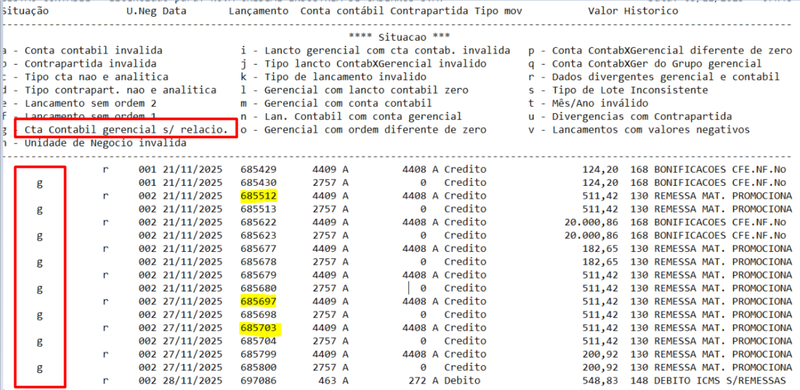The image size is (800, 390).
Task: Select legend entry 'Tipo de Lote Inconsistente'
Action: pyautogui.click(x=630, y=90)
